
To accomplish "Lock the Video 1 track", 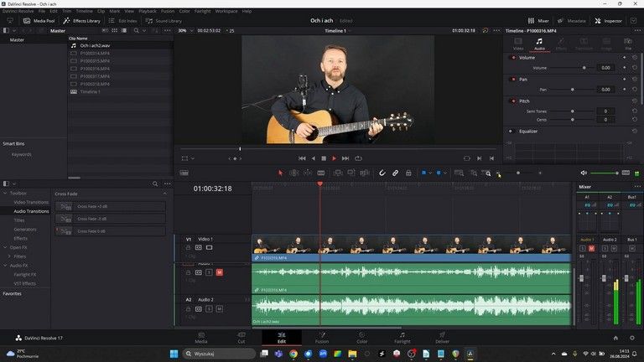I will click(189, 248).
